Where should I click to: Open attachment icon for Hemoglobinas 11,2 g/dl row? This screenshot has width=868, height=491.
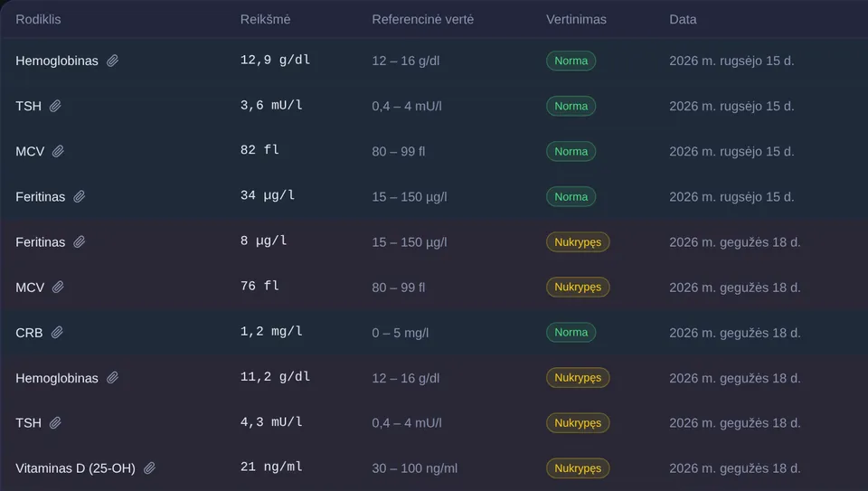112,378
